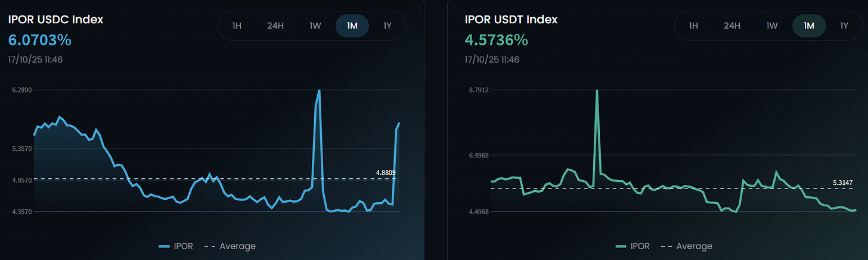This screenshot has width=868, height=260.
Task: Select 1H range on IPOR USDC chart
Action: pyautogui.click(x=237, y=26)
